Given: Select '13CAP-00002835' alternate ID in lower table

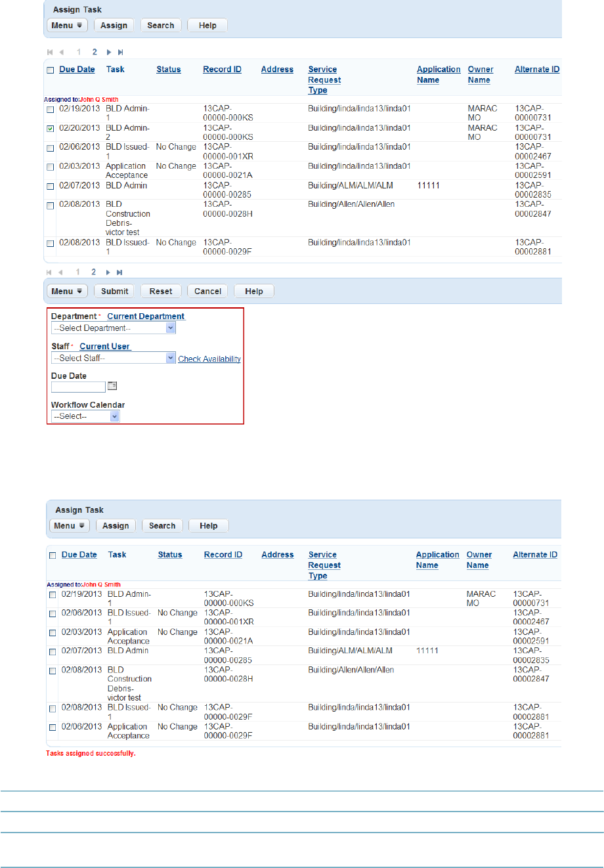Looking at the screenshot, I should (530, 655).
